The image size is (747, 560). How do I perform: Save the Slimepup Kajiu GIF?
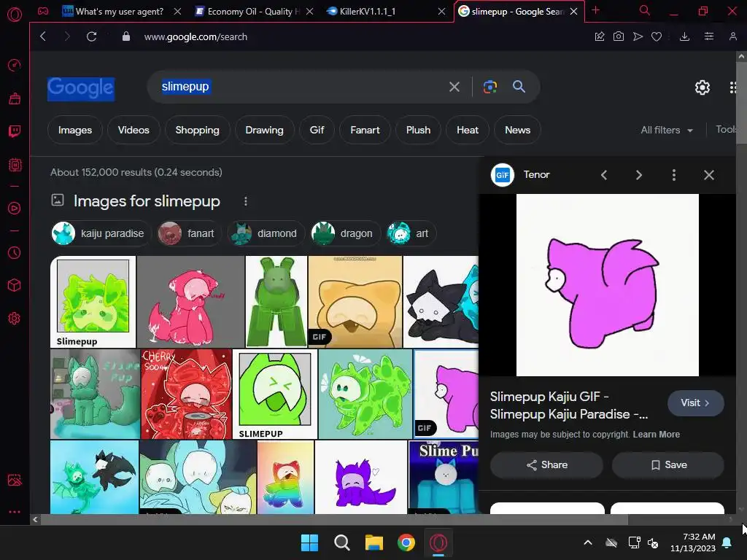[x=668, y=464]
